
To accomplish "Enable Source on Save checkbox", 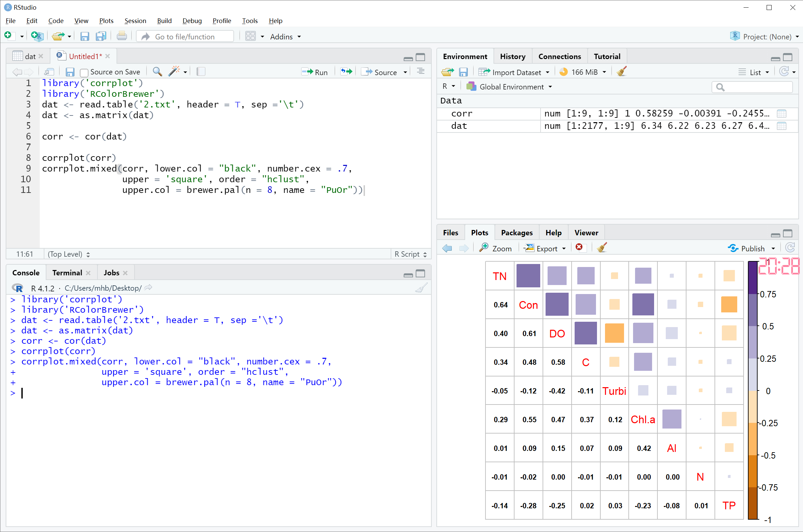I will click(x=84, y=72).
